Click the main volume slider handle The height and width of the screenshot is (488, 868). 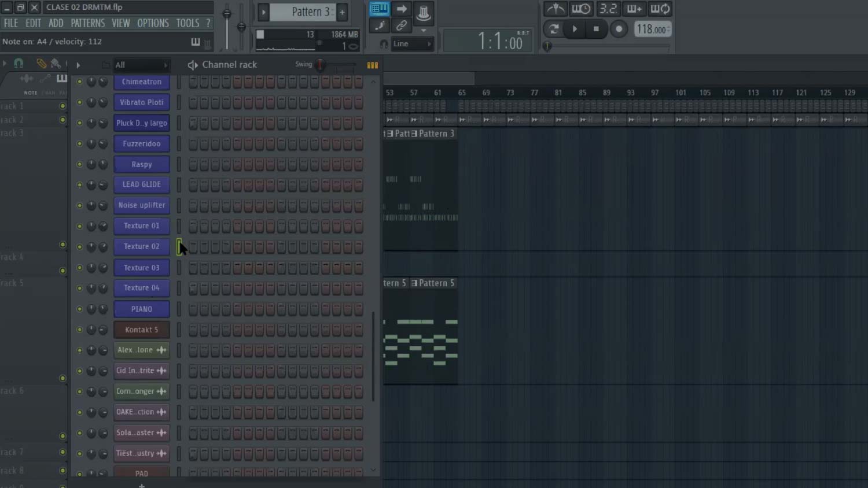pyautogui.click(x=227, y=14)
